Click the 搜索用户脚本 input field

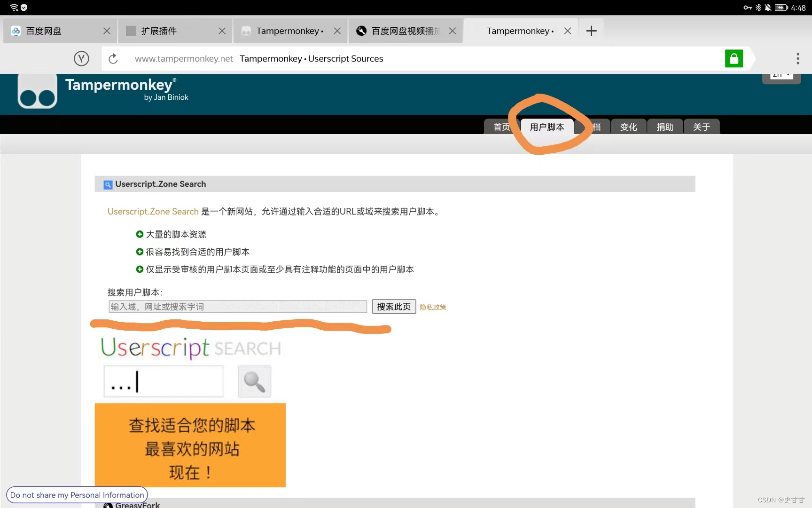click(x=238, y=307)
